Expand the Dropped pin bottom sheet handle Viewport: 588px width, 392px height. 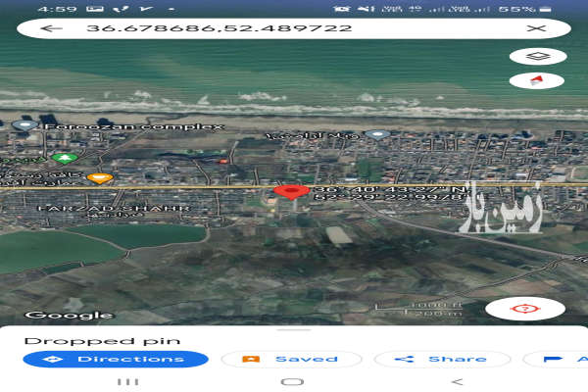[291, 330]
